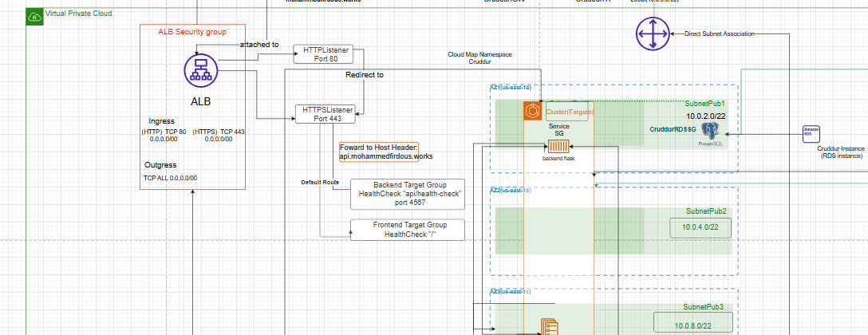The height and width of the screenshot is (335, 868).
Task: Select the green Virtual Private Cloud icon
Action: [x=34, y=15]
